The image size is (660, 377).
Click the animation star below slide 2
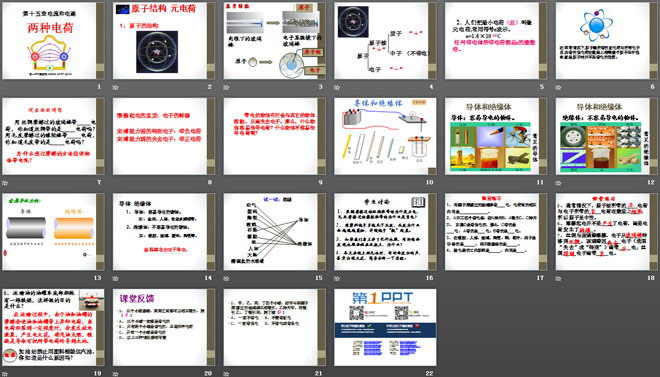[x=116, y=88]
